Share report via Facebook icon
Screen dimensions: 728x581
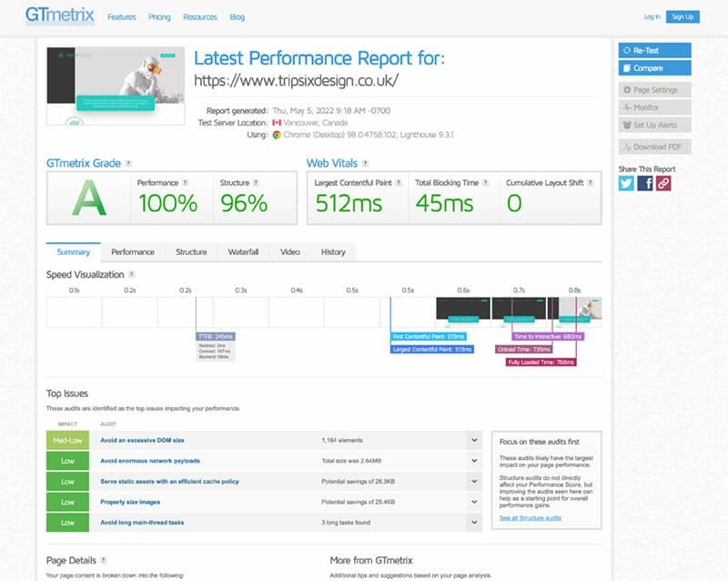pos(644,183)
